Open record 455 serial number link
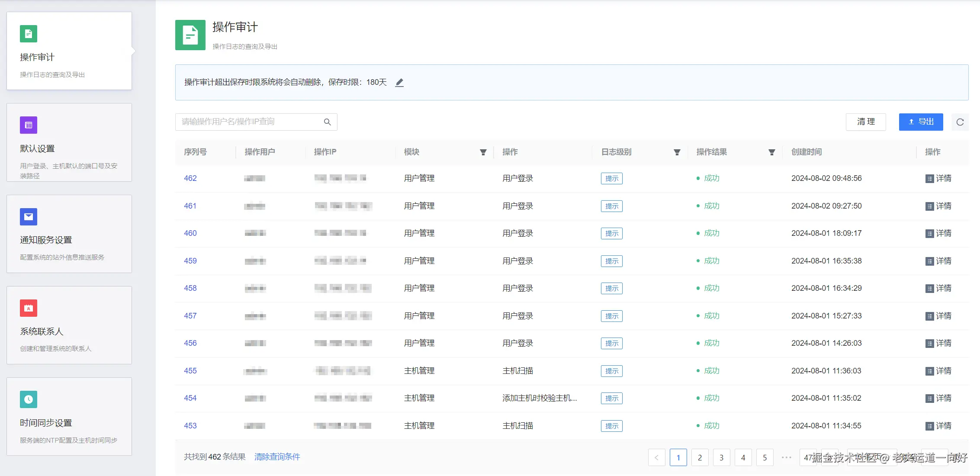Screen dimensions: 980x476 pos(190,371)
